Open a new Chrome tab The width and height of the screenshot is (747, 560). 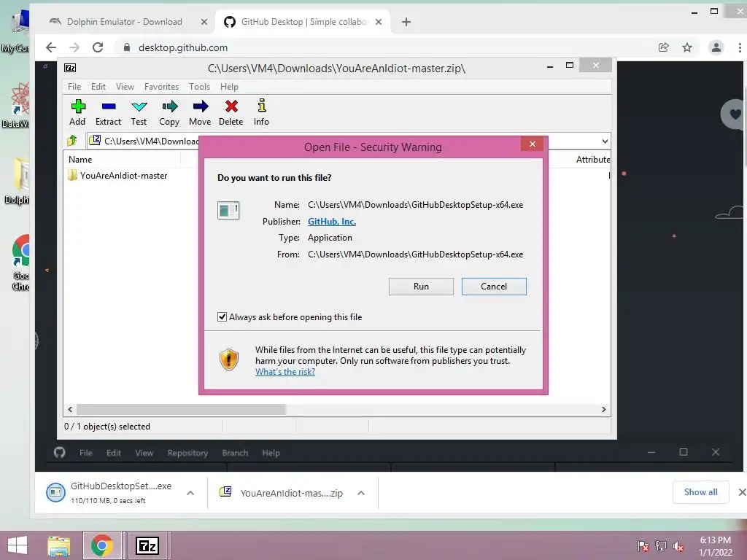tap(406, 22)
